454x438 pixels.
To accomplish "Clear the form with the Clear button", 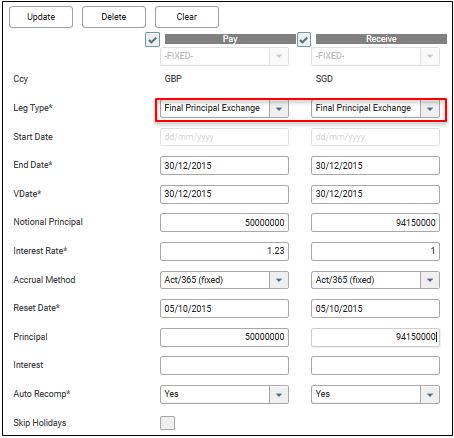I will [x=187, y=17].
